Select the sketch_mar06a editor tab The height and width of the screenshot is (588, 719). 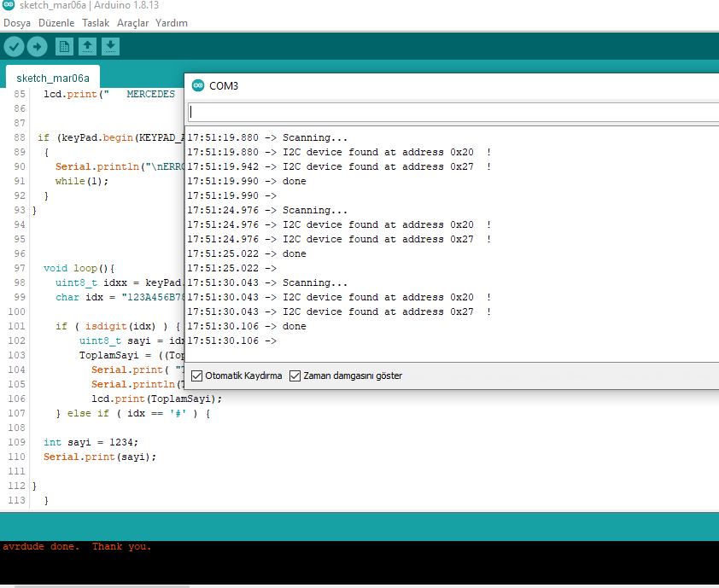click(x=53, y=78)
